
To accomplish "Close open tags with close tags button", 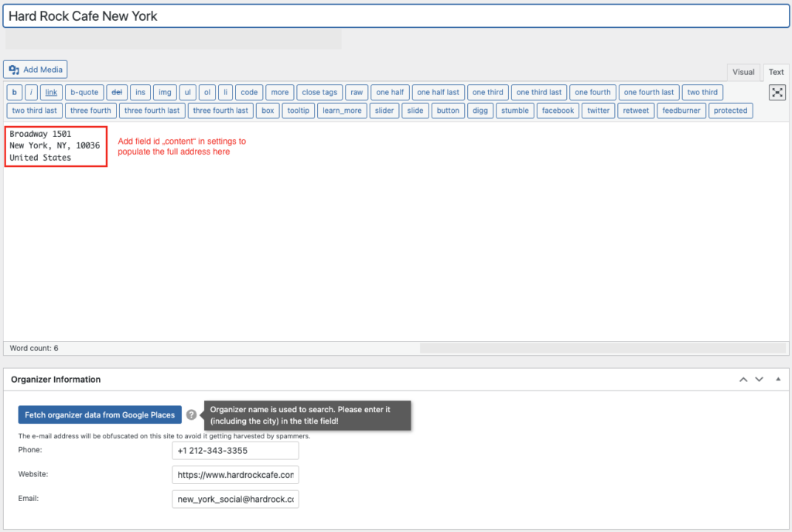I will [319, 92].
